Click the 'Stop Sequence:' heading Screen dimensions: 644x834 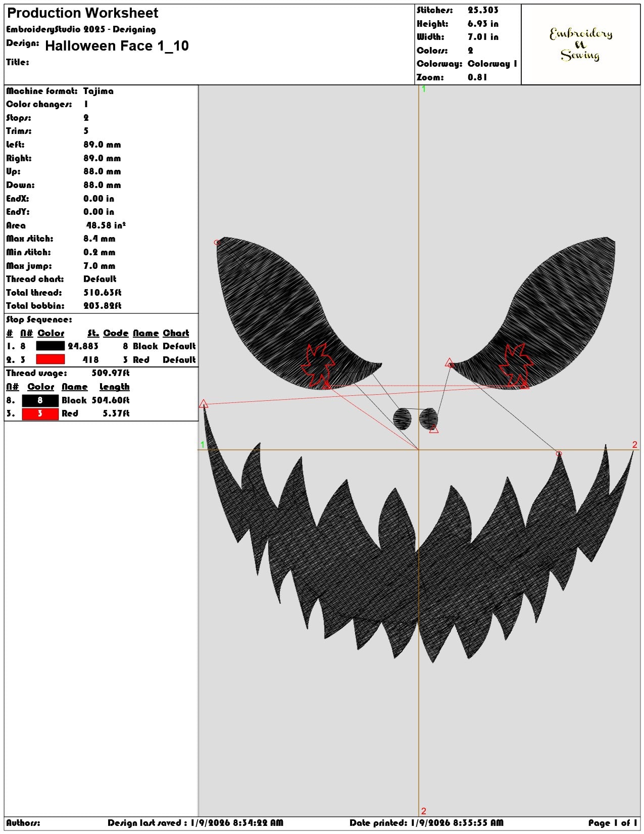(39, 319)
